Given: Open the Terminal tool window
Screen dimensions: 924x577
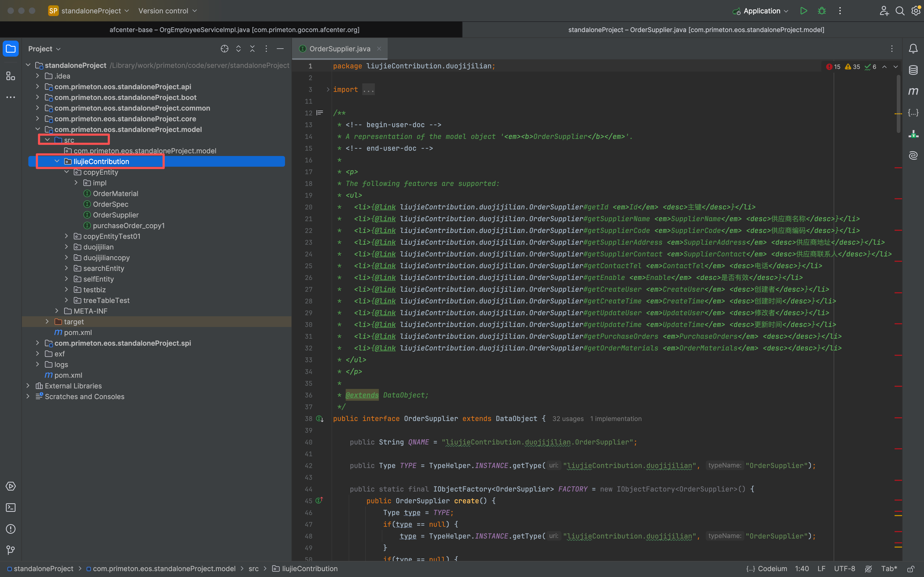Looking at the screenshot, I should coord(11,508).
